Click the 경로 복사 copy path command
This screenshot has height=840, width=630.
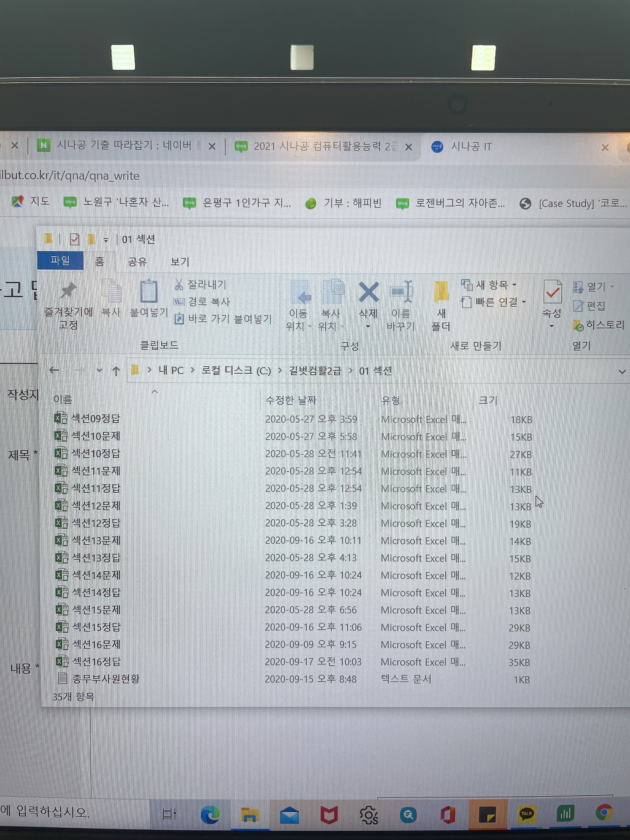202,302
